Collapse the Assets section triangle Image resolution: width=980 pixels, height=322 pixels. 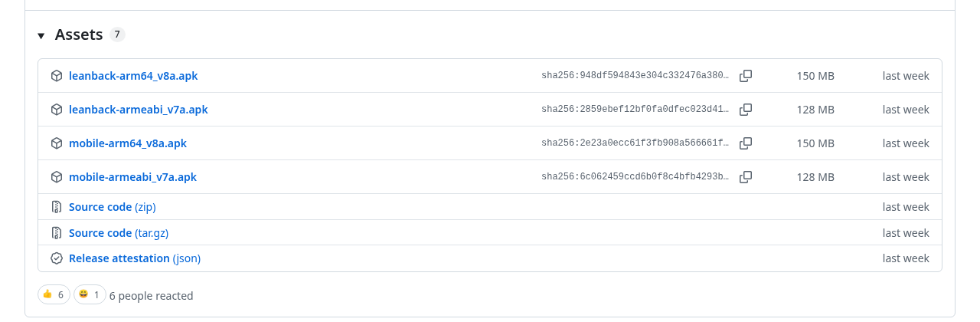point(41,35)
